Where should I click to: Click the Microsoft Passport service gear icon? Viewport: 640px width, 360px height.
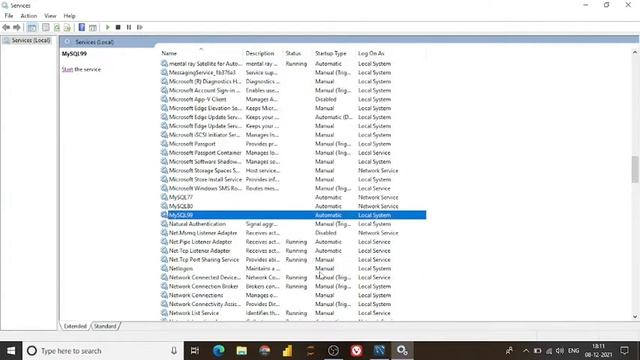pyautogui.click(x=164, y=144)
